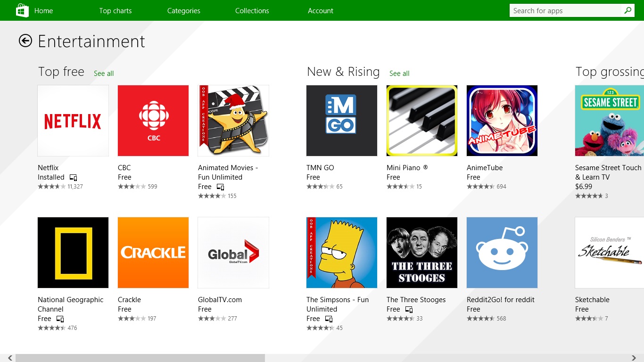Click the GlobalTV.com title text
644x362 pixels.
tap(220, 300)
